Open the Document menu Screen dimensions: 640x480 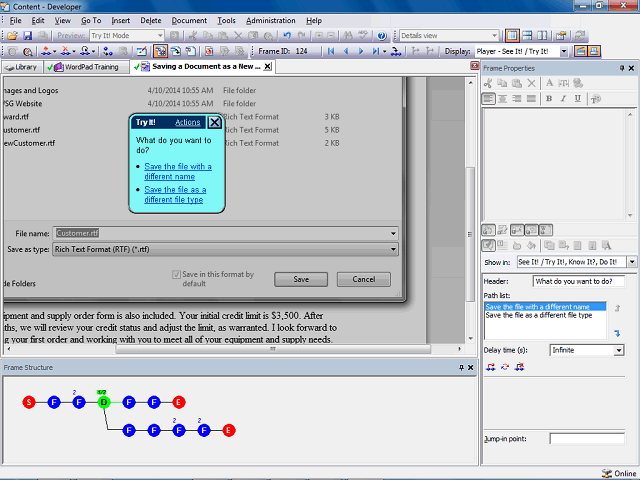pos(189,20)
